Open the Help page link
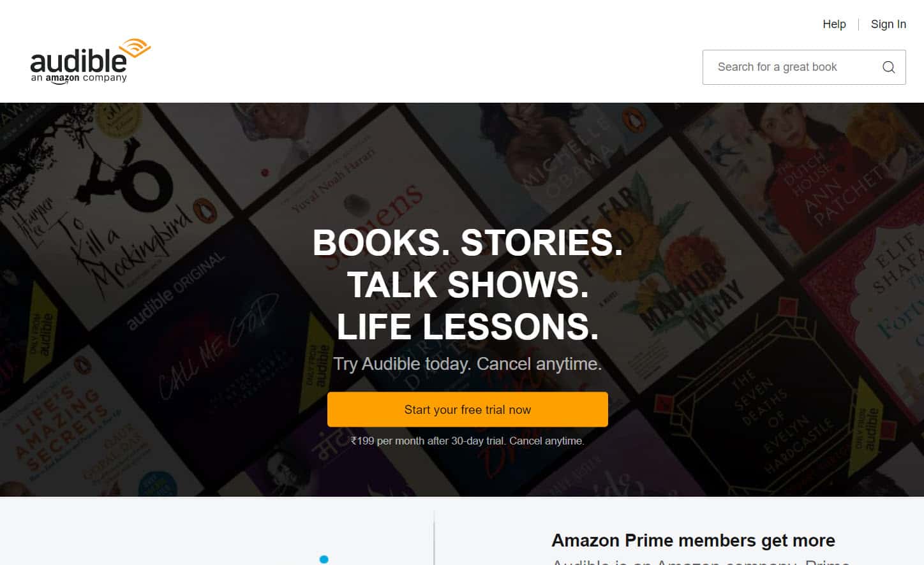 834,24
